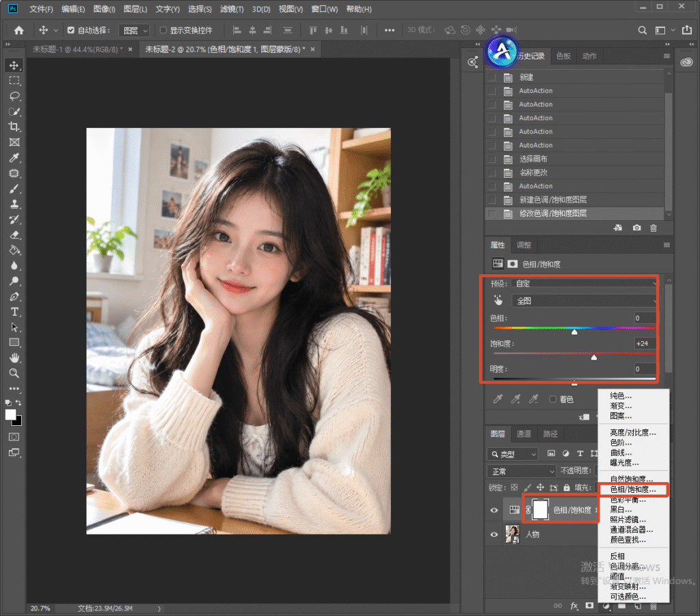Viewport: 700px width, 616px height.
Task: Open the 全图 channel range dropdown
Action: [585, 301]
